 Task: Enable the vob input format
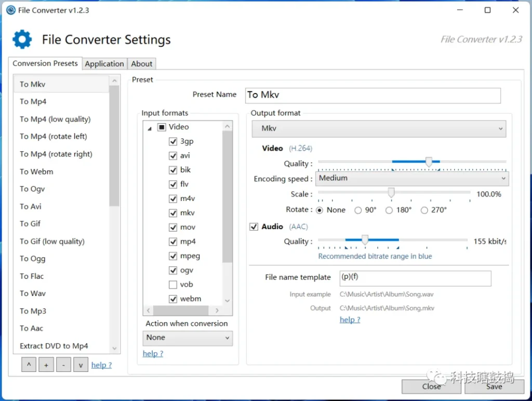pos(173,284)
